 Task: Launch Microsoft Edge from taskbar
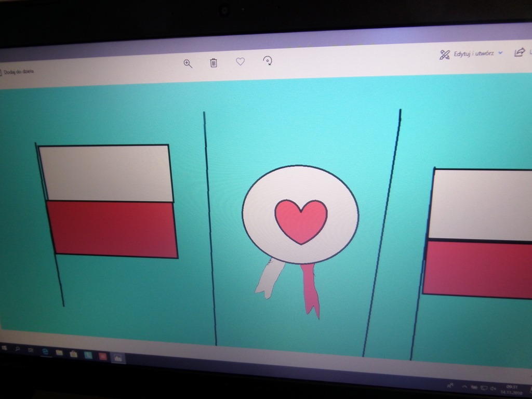click(45, 352)
